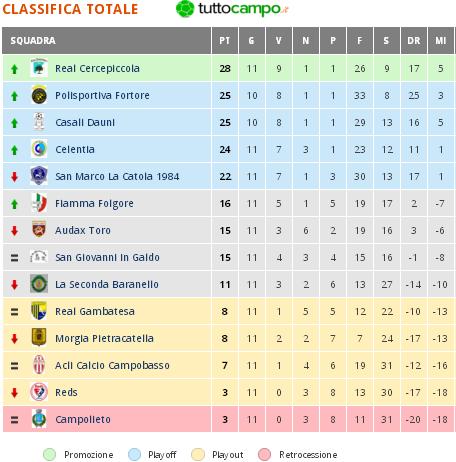The height and width of the screenshot is (462, 456).
Task: Sort table by PT column header
Action: click(x=225, y=41)
